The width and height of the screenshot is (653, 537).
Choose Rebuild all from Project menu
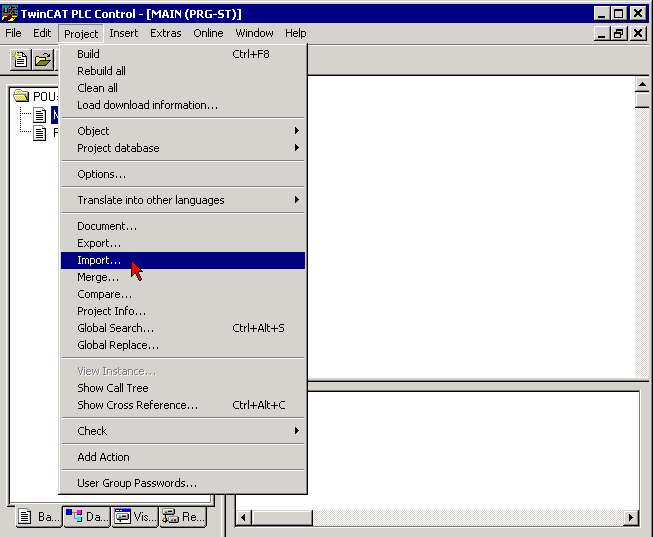[183, 71]
